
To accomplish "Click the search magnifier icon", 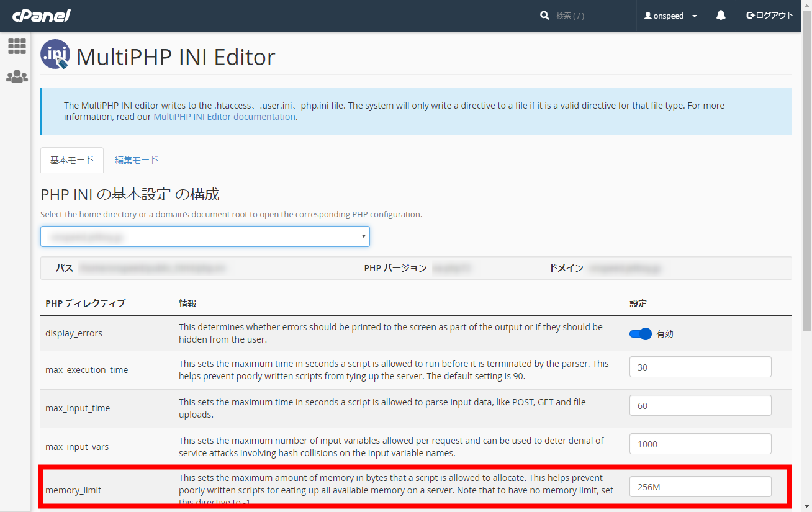I will pos(544,16).
